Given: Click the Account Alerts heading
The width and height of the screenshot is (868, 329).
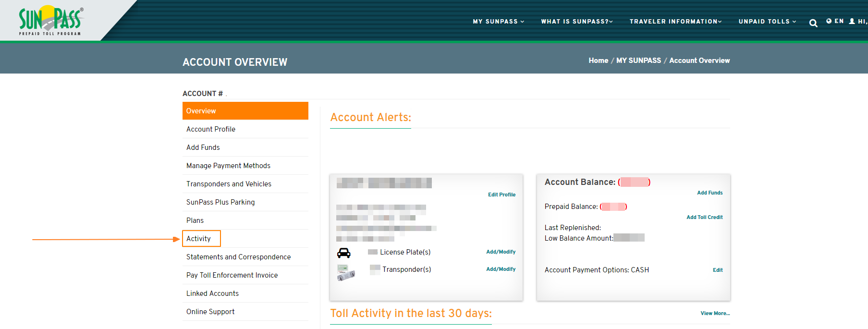Looking at the screenshot, I should pos(370,117).
